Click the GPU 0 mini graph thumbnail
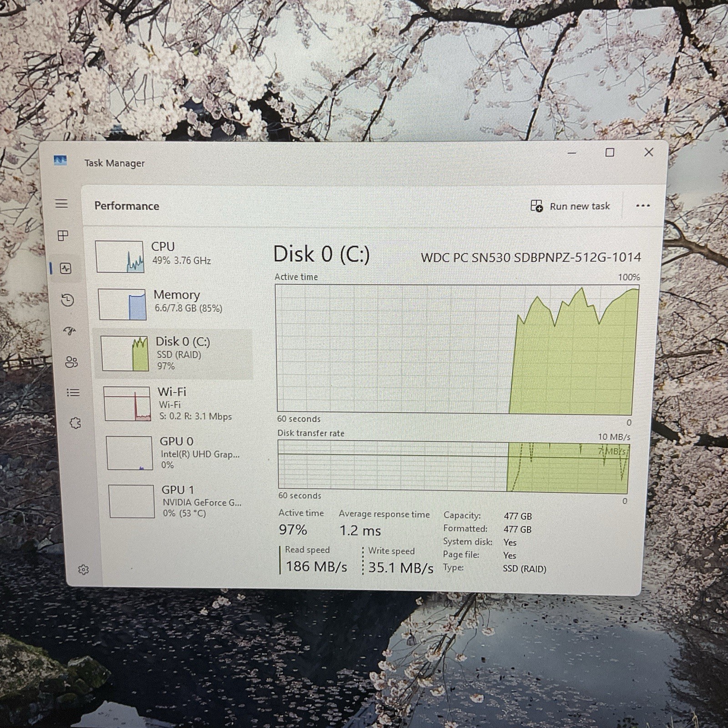The width and height of the screenshot is (728, 728). click(x=130, y=453)
